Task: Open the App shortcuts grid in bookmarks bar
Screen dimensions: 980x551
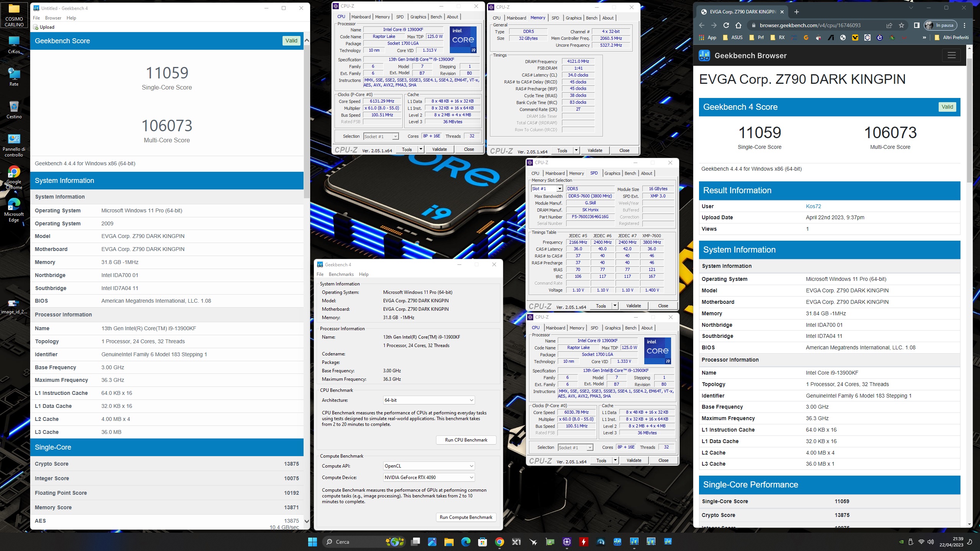Action: 707,37
